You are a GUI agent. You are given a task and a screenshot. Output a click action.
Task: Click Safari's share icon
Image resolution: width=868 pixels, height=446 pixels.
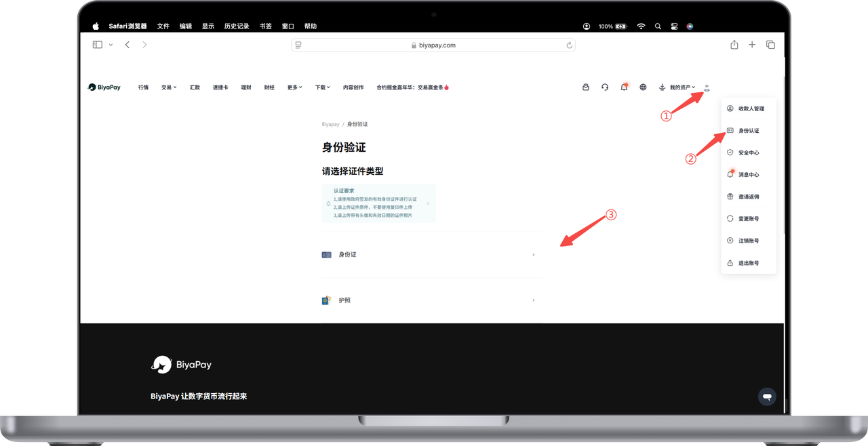pos(734,45)
